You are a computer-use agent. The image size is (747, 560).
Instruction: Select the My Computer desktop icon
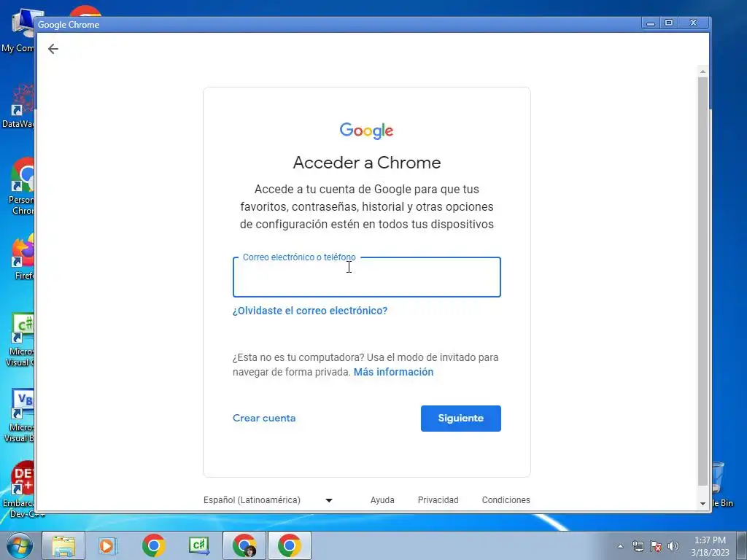pos(18,29)
